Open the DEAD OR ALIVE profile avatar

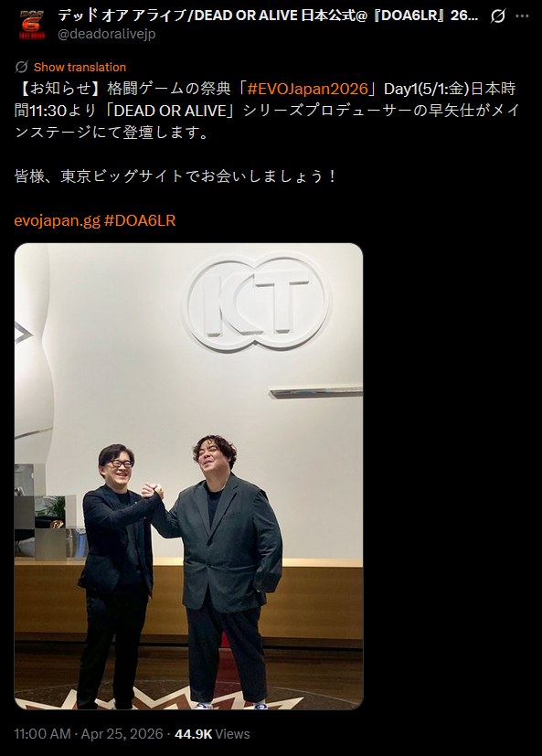click(x=32, y=24)
